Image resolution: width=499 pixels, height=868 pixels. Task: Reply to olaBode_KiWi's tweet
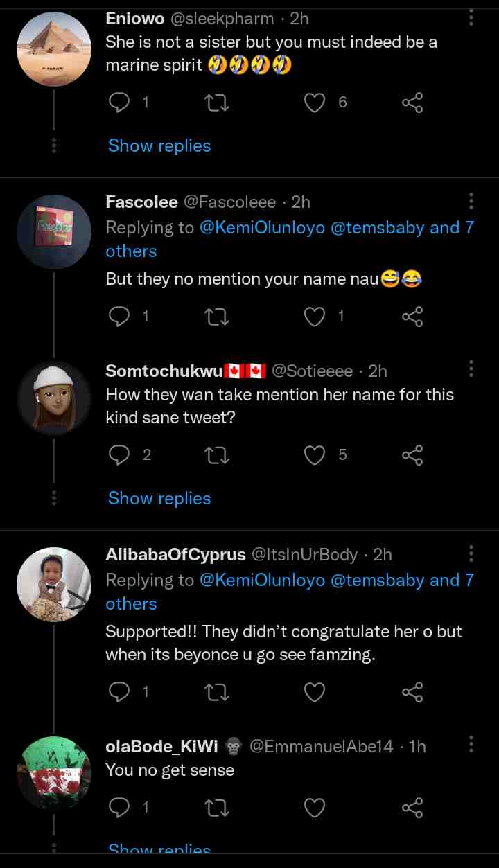coord(120,807)
